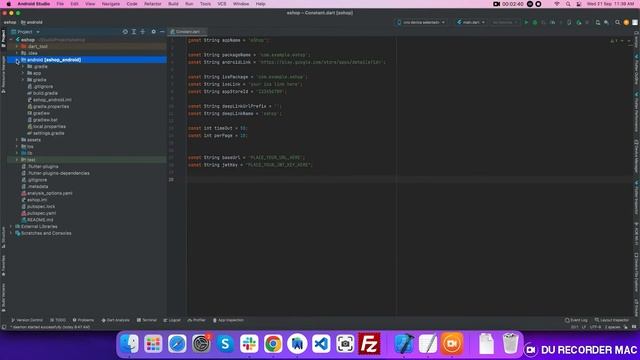
Task: Open Project panel settings gear
Action: coord(153,32)
